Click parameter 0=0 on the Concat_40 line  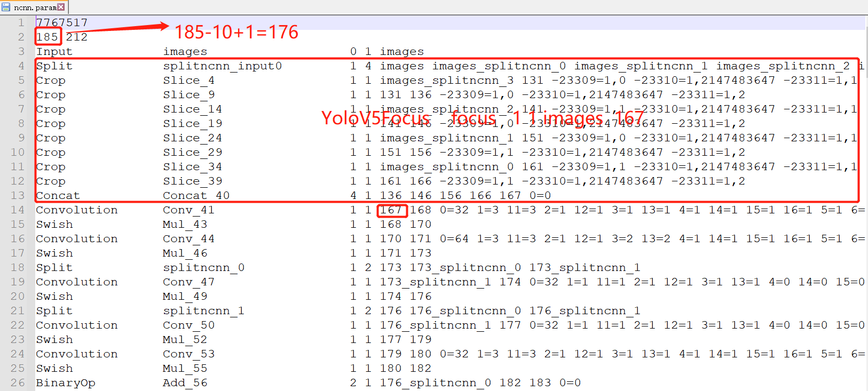pyautogui.click(x=540, y=195)
